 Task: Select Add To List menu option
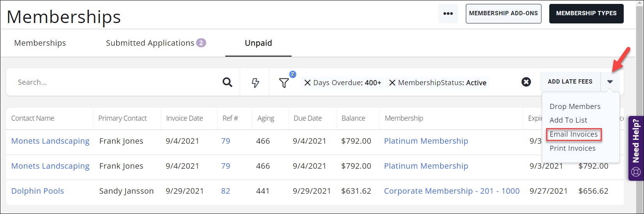click(568, 120)
